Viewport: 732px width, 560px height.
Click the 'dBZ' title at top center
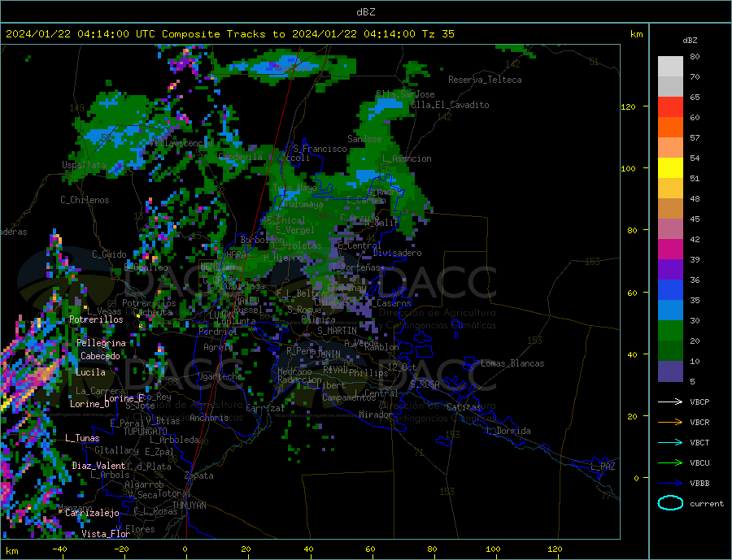tap(365, 12)
